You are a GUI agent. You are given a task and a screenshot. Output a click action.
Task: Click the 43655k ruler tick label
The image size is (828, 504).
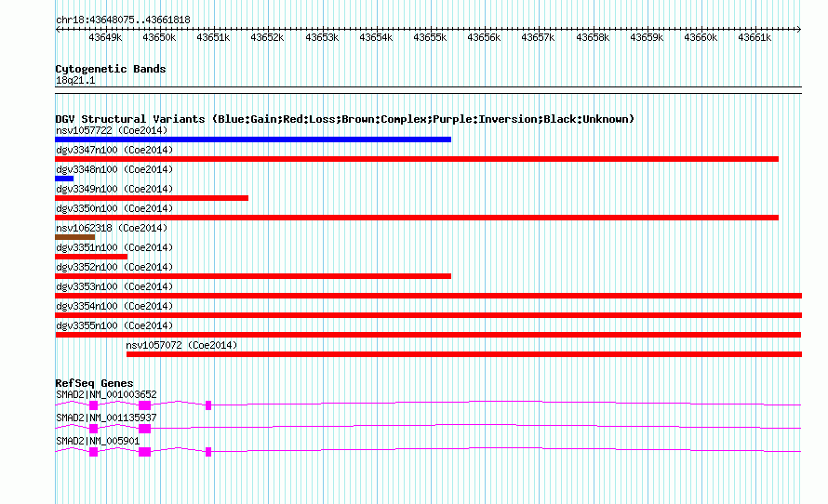[430, 37]
